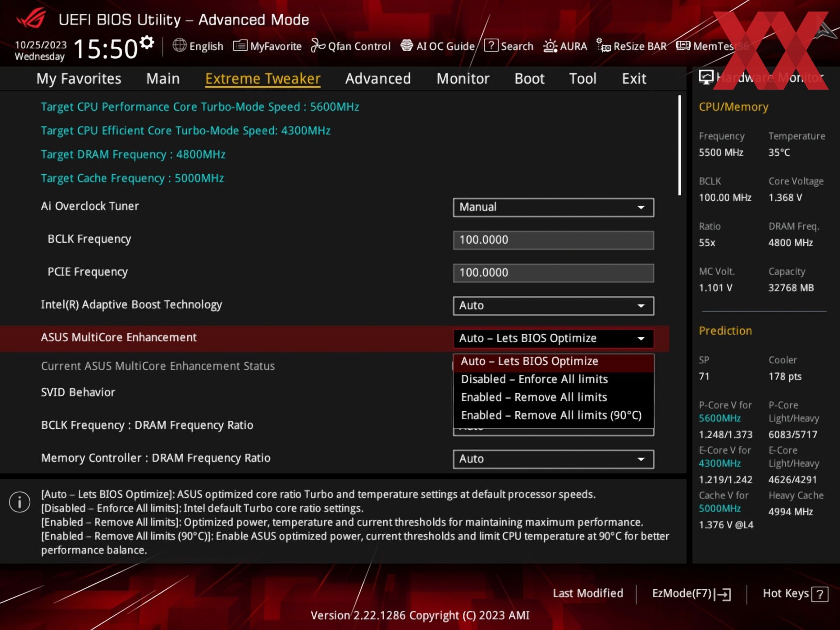Click the settings list scrollbar
The height and width of the screenshot is (630, 840).
coord(679,145)
